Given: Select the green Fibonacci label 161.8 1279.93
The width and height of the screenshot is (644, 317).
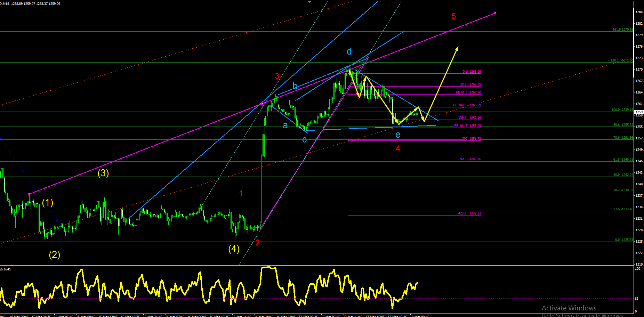Looking at the screenshot, I should (x=623, y=30).
